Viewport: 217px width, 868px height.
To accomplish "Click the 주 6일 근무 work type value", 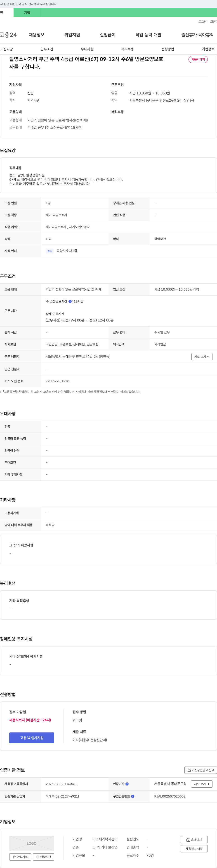I will point(162,332).
